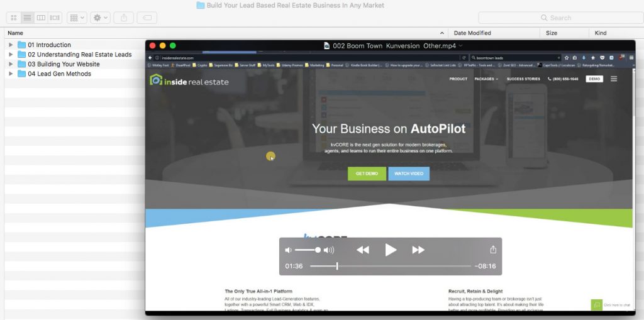Expand the 02 Understanding Real Estate Leads folder
Screen dimensions: 644x320
pyautogui.click(x=11, y=54)
